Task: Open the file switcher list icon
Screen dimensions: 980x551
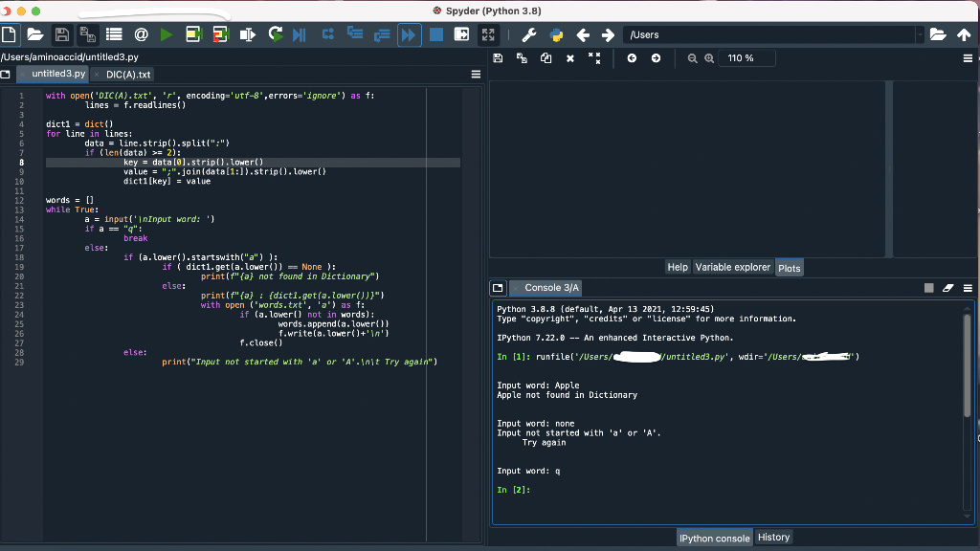Action: 112,34
